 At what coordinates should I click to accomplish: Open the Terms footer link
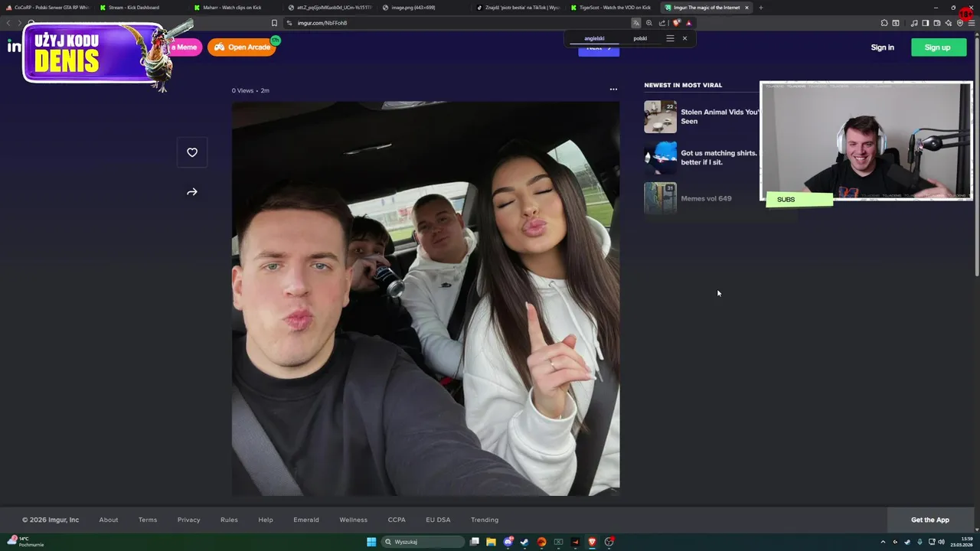point(148,520)
